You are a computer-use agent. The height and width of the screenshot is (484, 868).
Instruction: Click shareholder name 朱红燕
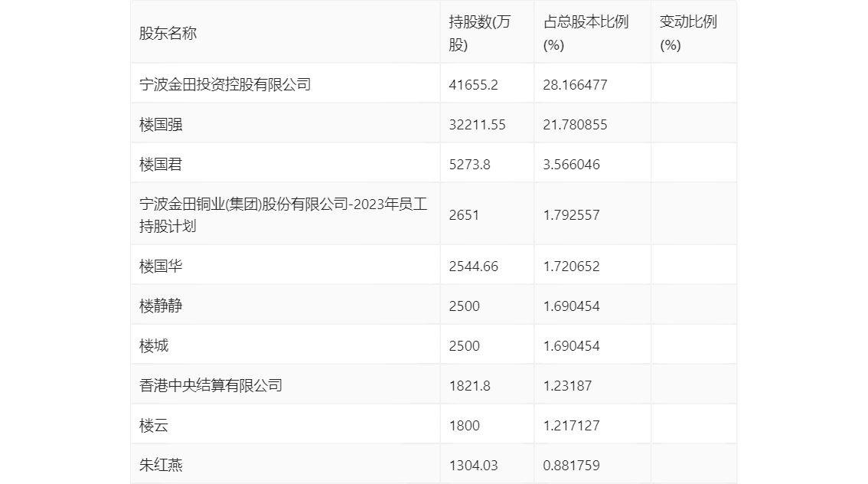tap(161, 465)
